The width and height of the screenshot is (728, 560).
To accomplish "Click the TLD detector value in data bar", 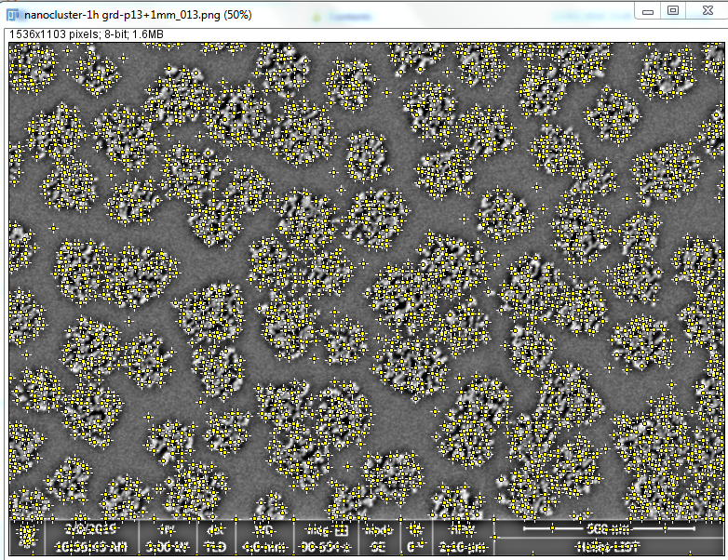I will tap(215, 545).
